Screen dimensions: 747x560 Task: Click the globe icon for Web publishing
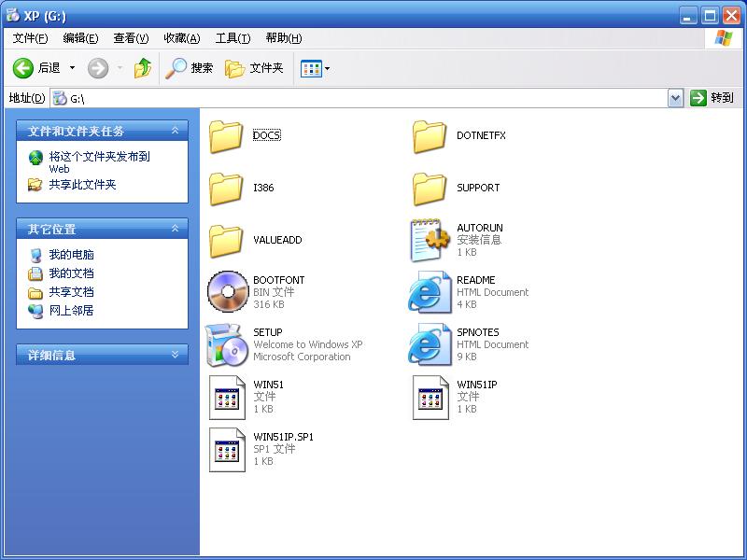pos(35,158)
